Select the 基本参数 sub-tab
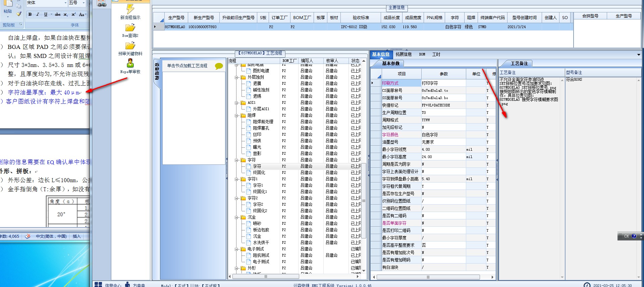 click(x=390, y=63)
